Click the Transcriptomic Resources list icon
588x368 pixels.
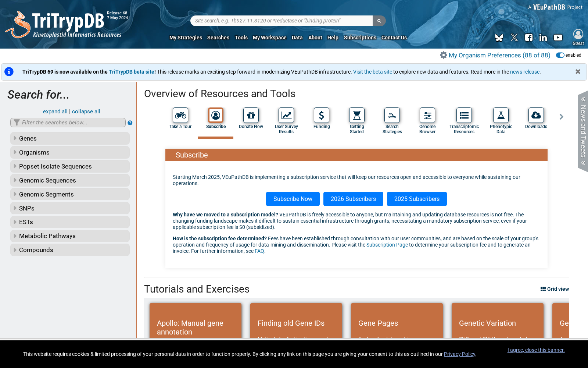coord(464,115)
